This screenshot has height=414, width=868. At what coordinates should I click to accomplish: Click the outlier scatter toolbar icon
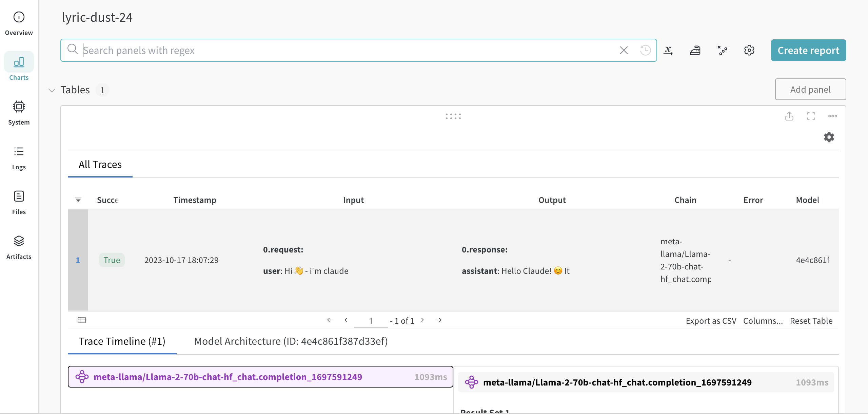(x=722, y=50)
